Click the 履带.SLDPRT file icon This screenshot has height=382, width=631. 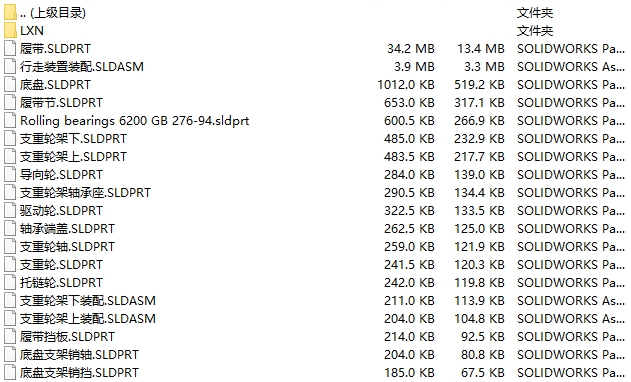pyautogui.click(x=10, y=49)
